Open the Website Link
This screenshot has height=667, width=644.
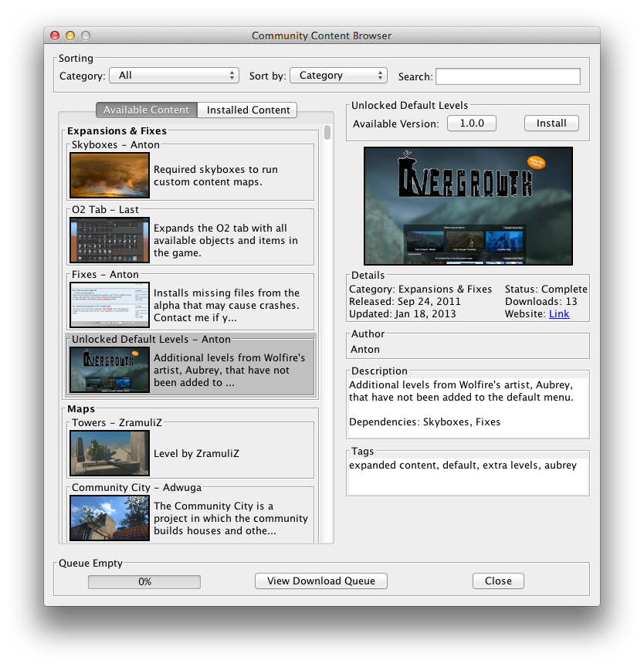559,314
